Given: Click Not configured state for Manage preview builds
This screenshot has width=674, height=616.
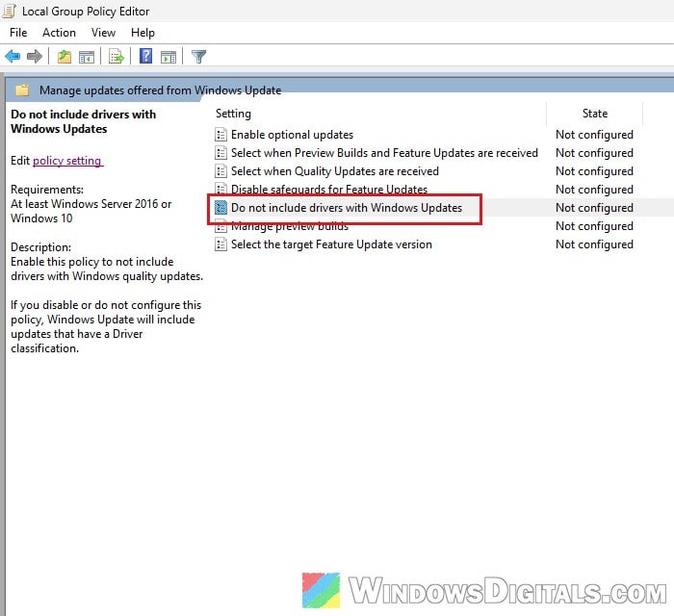Looking at the screenshot, I should (594, 226).
